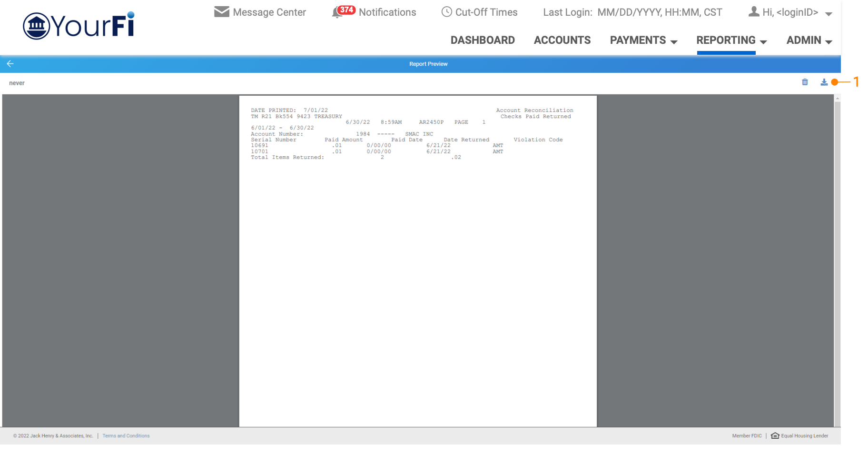This screenshot has width=868, height=464.
Task: Click the Message Center link text
Action: 269,12
